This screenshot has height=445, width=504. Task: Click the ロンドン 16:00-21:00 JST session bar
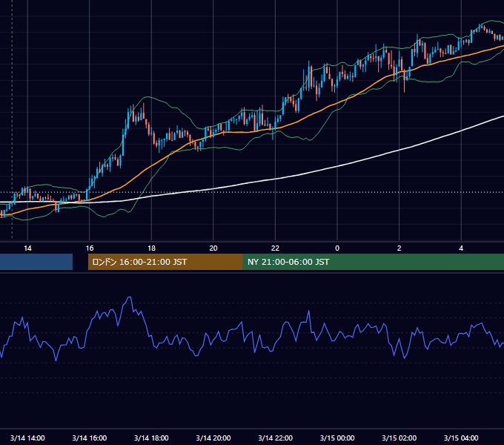point(165,262)
